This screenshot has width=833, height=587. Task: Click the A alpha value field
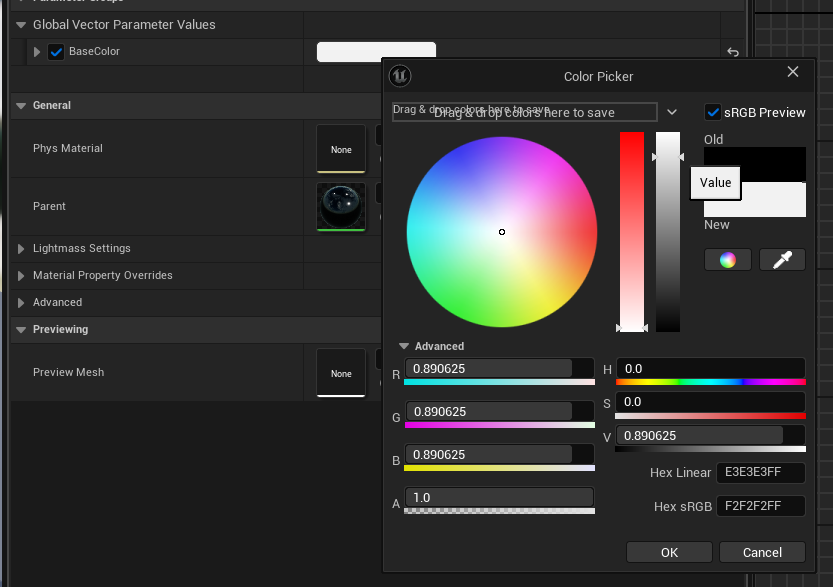pos(499,498)
